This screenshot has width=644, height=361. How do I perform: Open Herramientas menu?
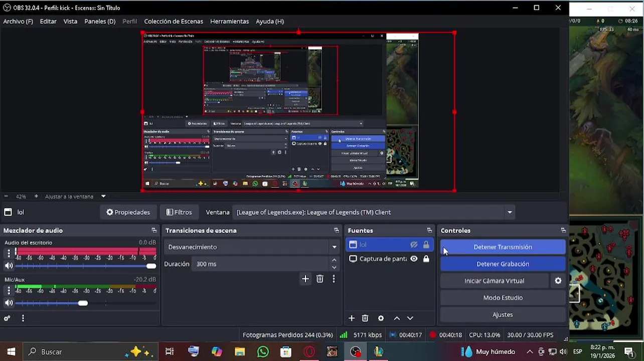(229, 21)
